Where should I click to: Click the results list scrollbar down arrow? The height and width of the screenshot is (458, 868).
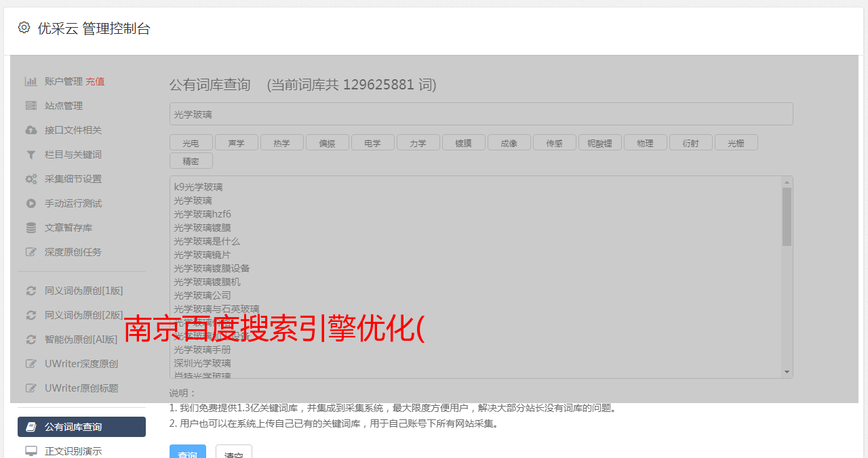787,372
